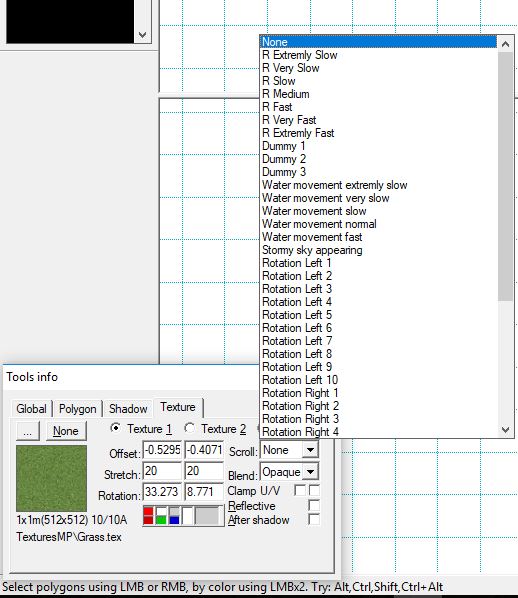This screenshot has width=518, height=598.
Task: Enable the Reflective checkbox
Action: pyautogui.click(x=314, y=506)
